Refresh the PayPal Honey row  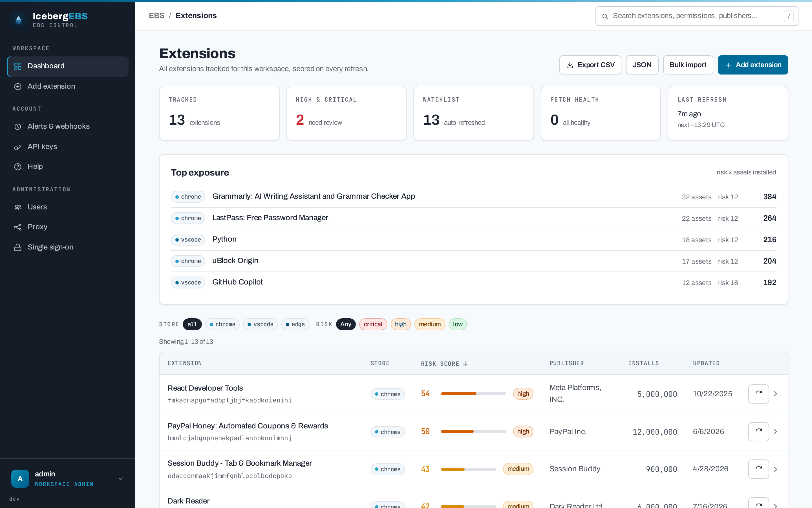click(758, 432)
